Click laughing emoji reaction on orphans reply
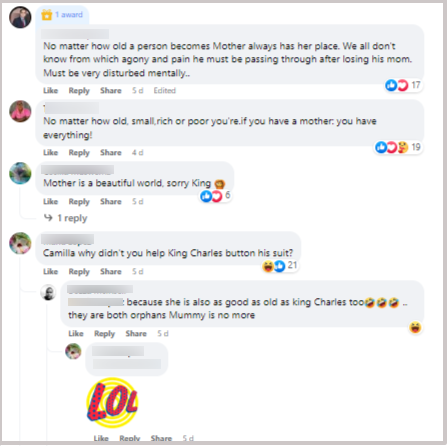The image size is (447, 446). [415, 327]
